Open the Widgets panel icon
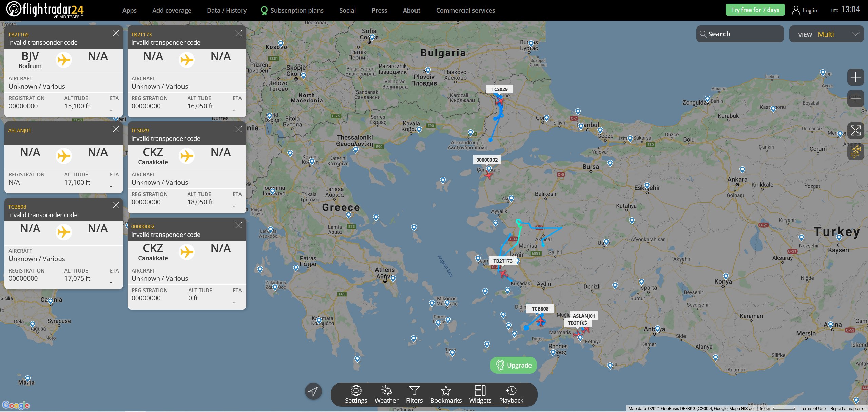Viewport: 868px width, 412px height. [480, 391]
